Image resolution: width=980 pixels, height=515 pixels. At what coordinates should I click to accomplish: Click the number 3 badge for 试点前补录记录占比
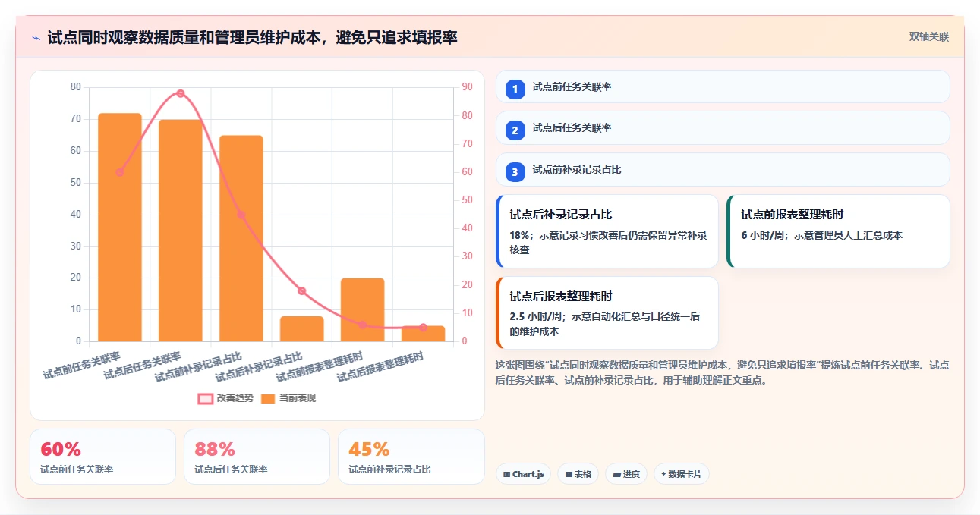tap(515, 172)
